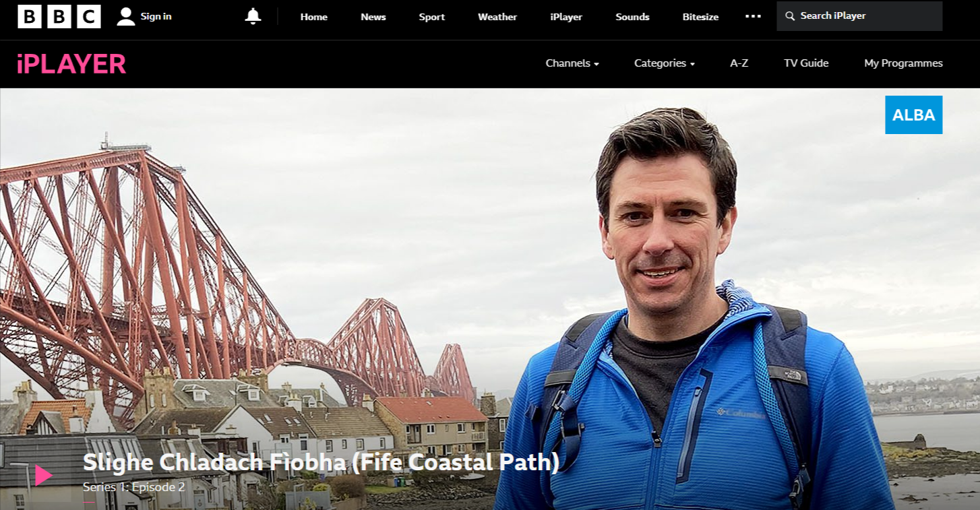This screenshot has height=510, width=980.
Task: Open the TV Guide
Action: (x=806, y=63)
